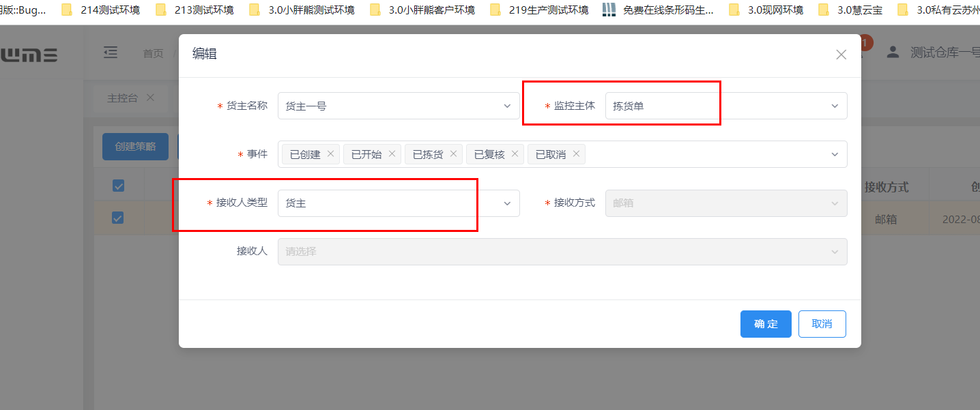This screenshot has height=410, width=980.
Task: Remove the 已创建 event tag
Action: coord(330,153)
